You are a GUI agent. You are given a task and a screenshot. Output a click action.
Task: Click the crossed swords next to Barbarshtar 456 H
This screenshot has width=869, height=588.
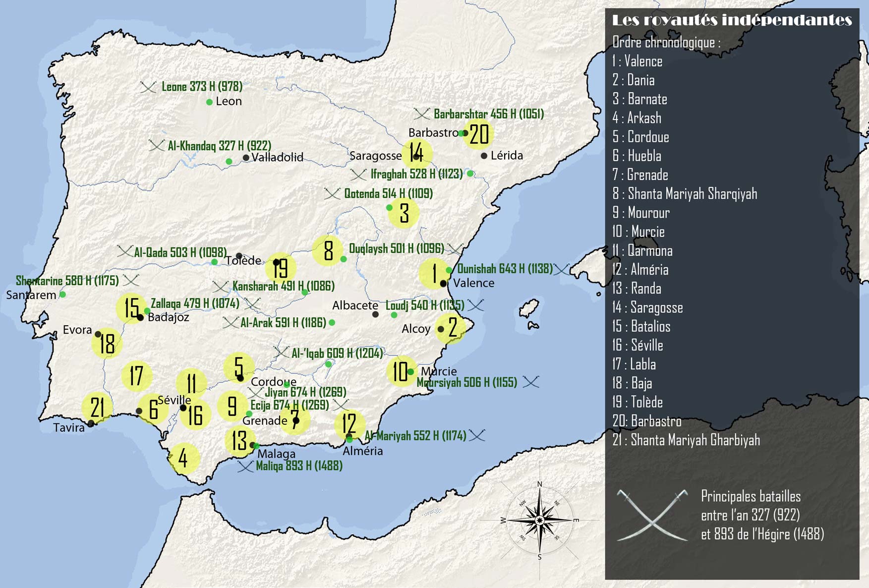[421, 115]
